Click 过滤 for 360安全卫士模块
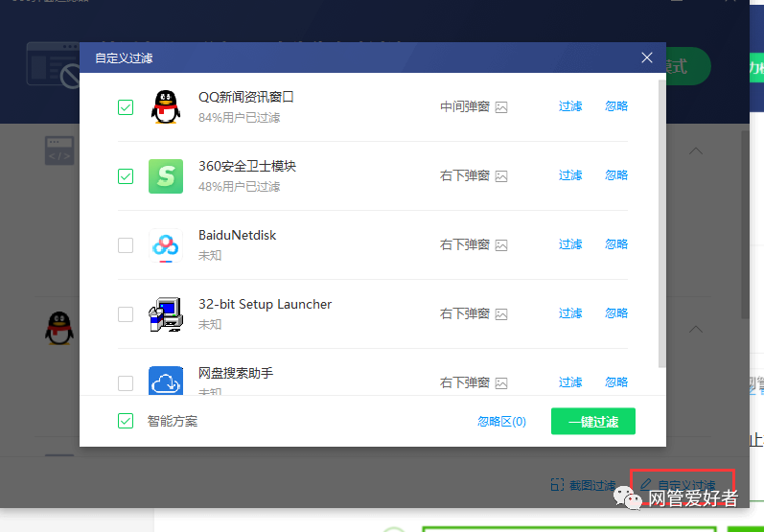 coord(570,175)
